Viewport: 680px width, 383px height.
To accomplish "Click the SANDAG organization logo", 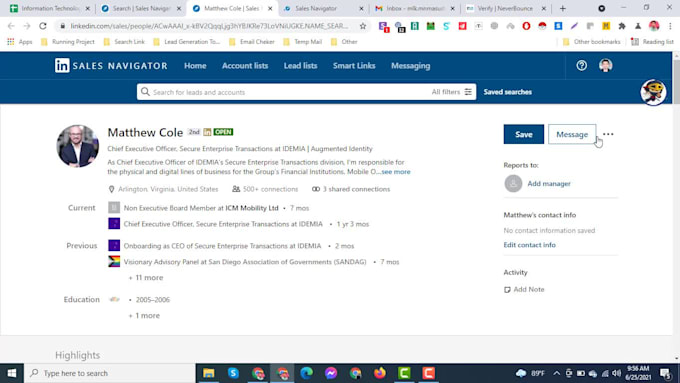I will (114, 262).
